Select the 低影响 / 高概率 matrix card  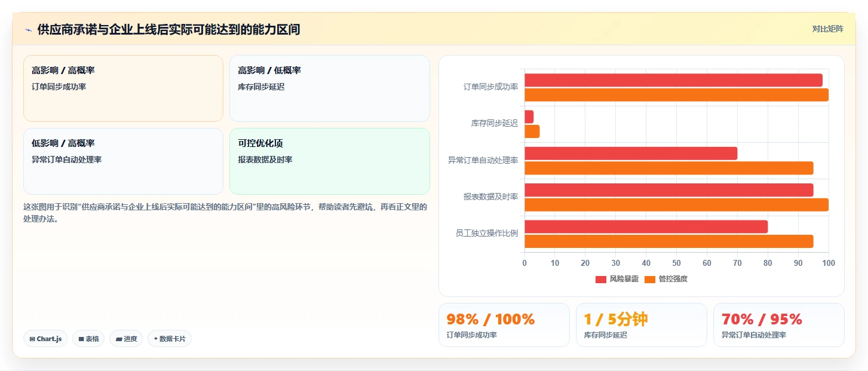click(123, 161)
